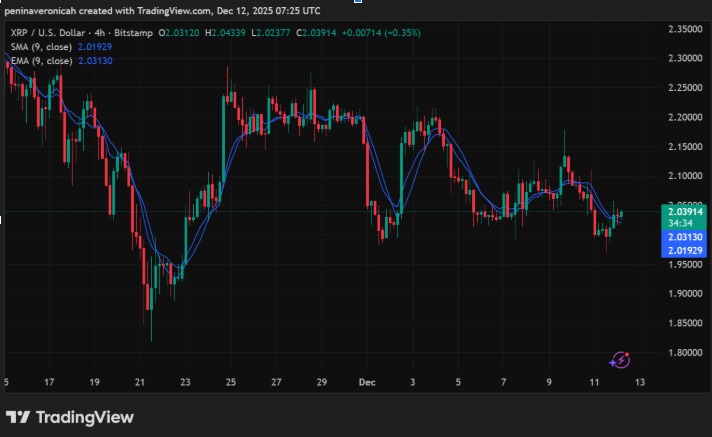Click the 1.95000 price axis label
Viewport: 712px width, 437px height.
[685, 264]
